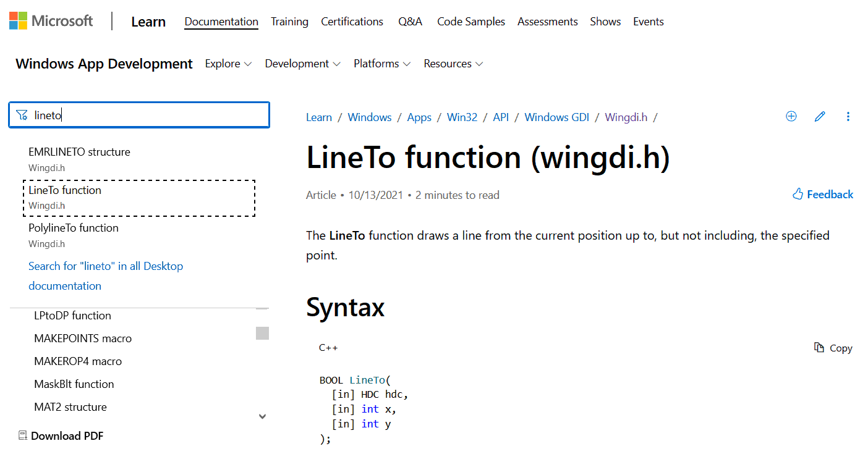The width and height of the screenshot is (868, 454).
Task: Open the Resources dropdown menu
Action: click(x=453, y=64)
